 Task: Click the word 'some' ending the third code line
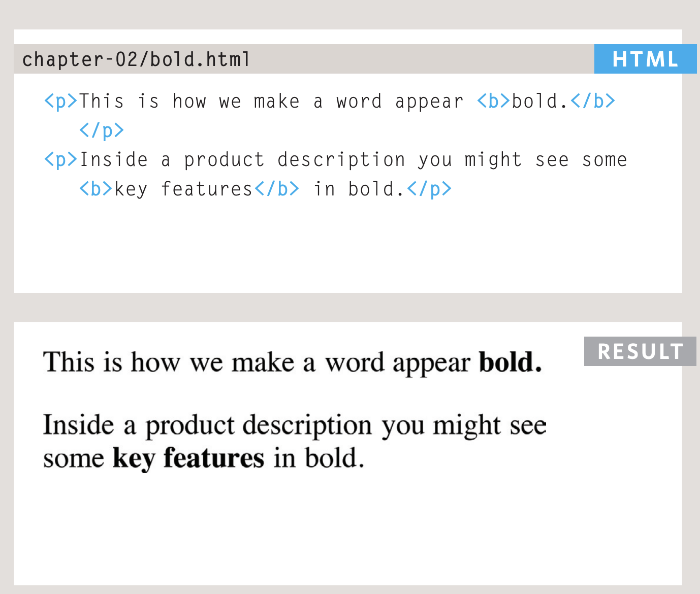(x=604, y=160)
